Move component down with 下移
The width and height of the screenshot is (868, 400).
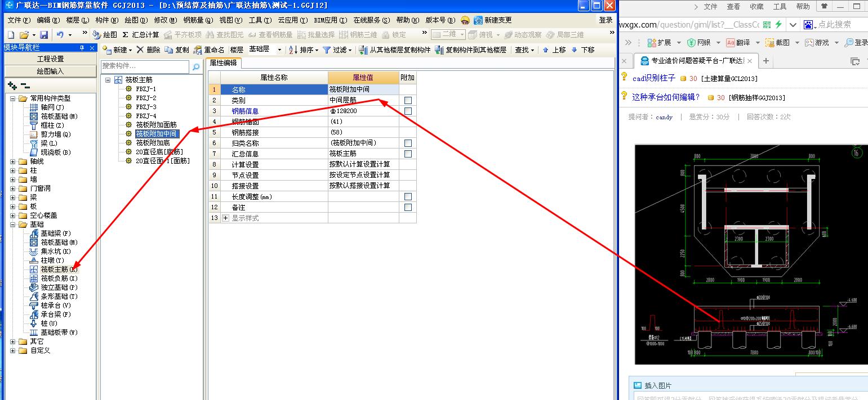pyautogui.click(x=582, y=50)
